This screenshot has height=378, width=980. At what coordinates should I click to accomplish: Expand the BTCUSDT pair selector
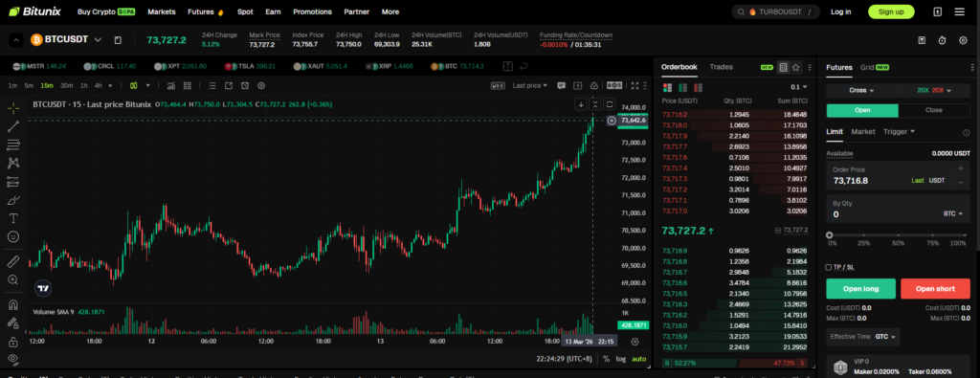[x=98, y=40]
